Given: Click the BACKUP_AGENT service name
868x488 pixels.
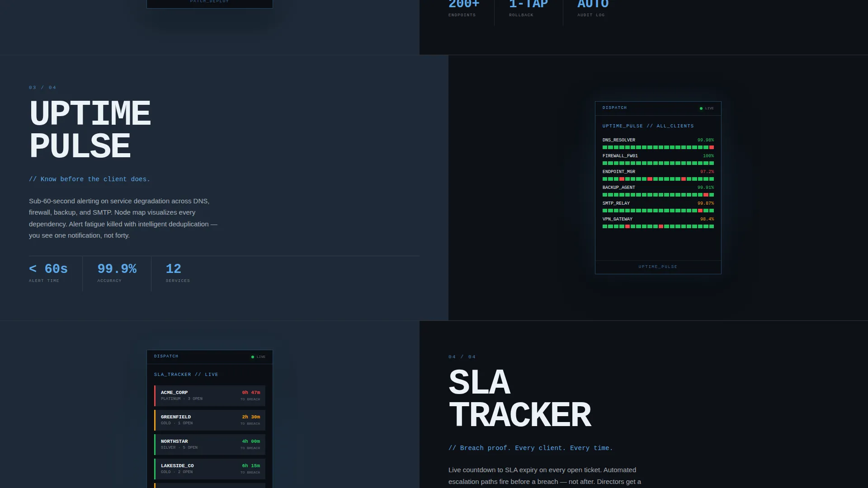Looking at the screenshot, I should click(x=618, y=188).
